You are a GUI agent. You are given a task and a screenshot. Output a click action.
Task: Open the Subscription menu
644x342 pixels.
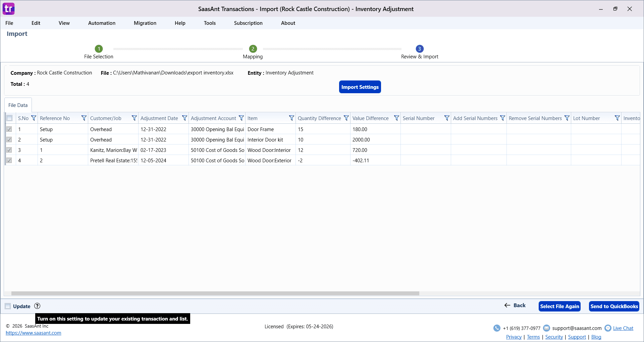coord(248,23)
